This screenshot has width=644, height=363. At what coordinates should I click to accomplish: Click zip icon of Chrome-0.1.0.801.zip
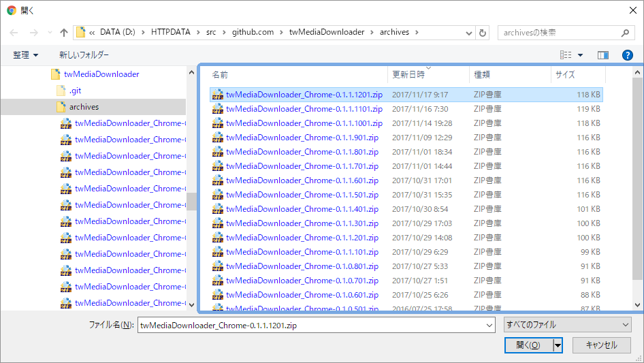[218, 266]
